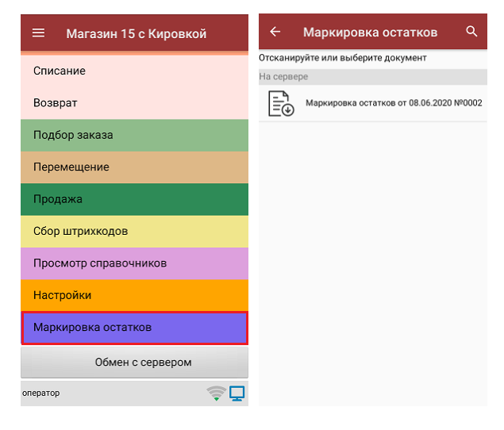
Task: Click Отсканируйте или выберите документ prompt
Action: [x=343, y=58]
